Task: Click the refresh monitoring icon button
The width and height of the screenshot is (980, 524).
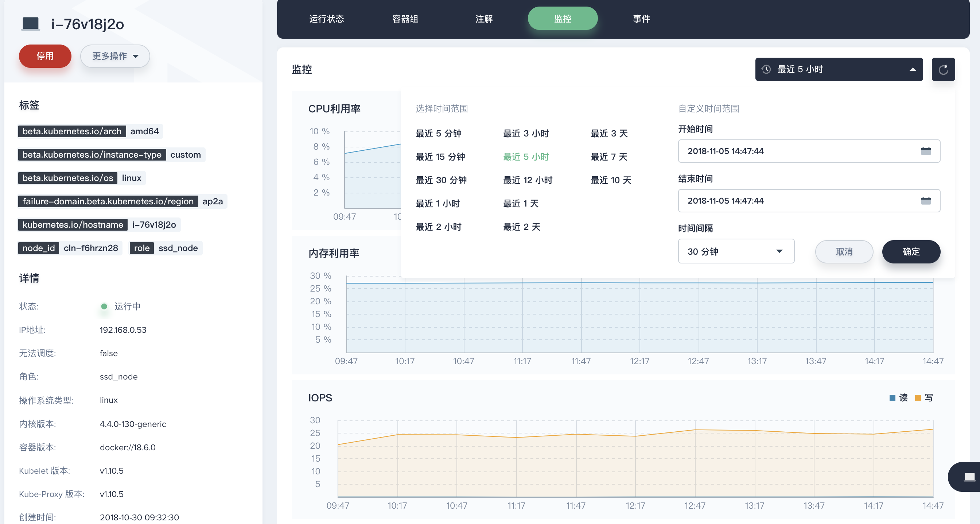Action: point(943,69)
